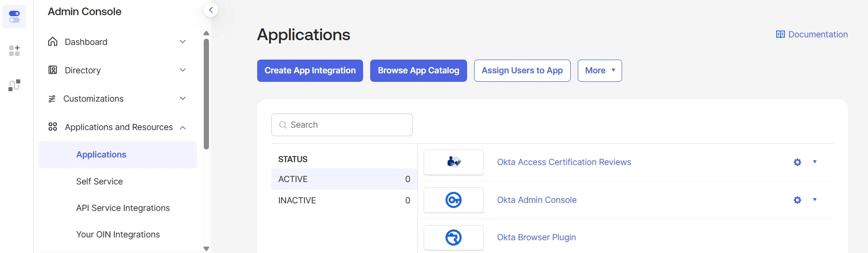Open dropdown arrow for Okta Access Certification Reviews

[815, 162]
